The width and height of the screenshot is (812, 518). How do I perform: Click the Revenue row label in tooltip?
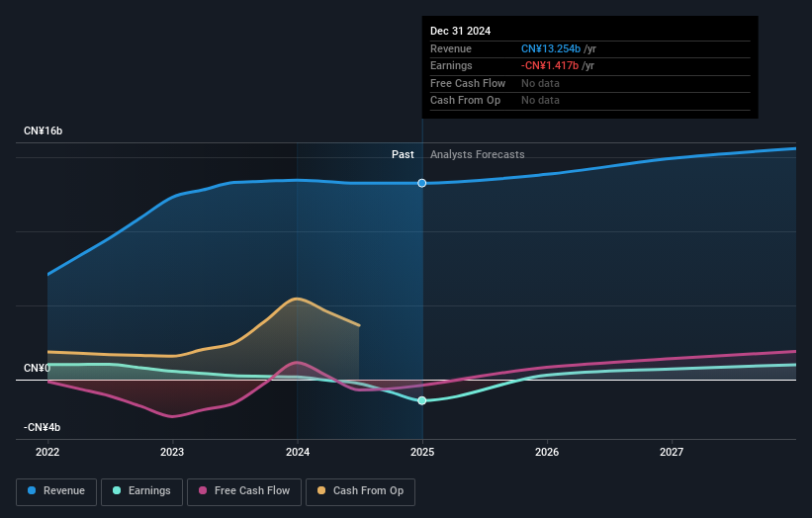(451, 48)
